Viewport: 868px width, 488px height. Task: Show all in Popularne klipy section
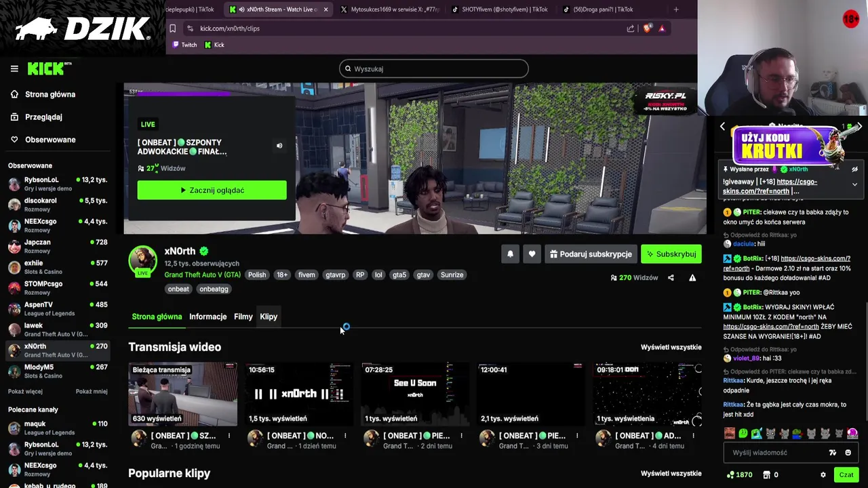pos(671,474)
